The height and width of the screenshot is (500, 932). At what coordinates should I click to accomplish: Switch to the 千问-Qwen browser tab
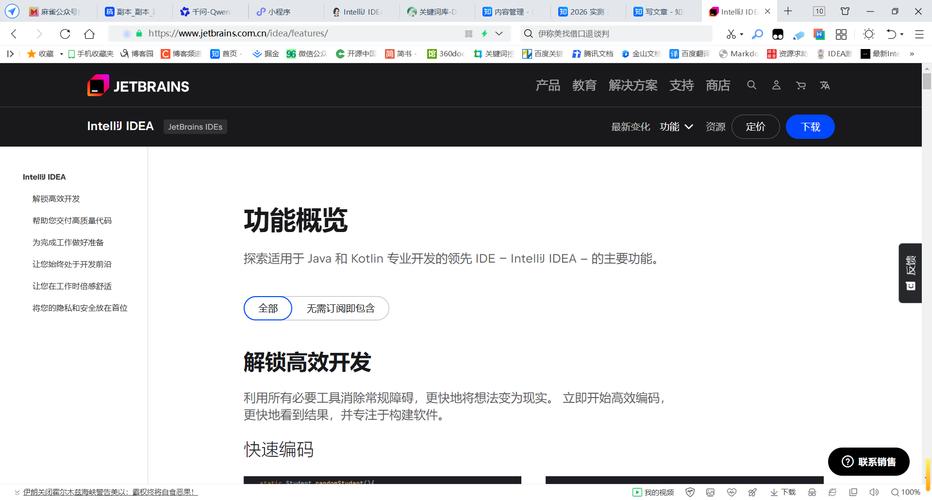click(210, 11)
